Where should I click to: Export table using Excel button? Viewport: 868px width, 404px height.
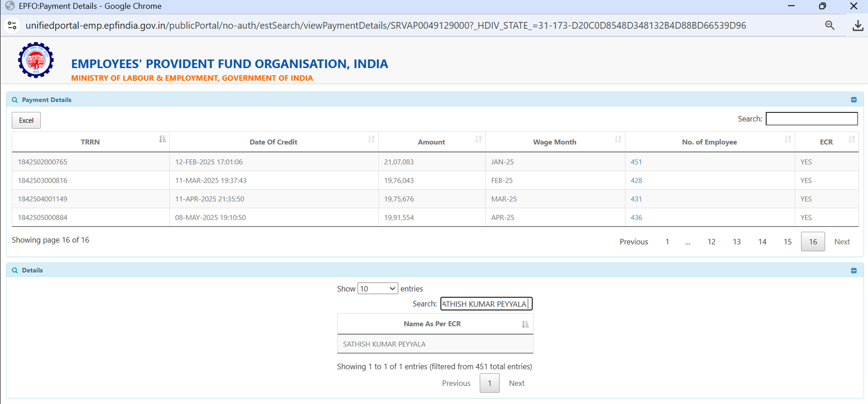[x=26, y=120]
